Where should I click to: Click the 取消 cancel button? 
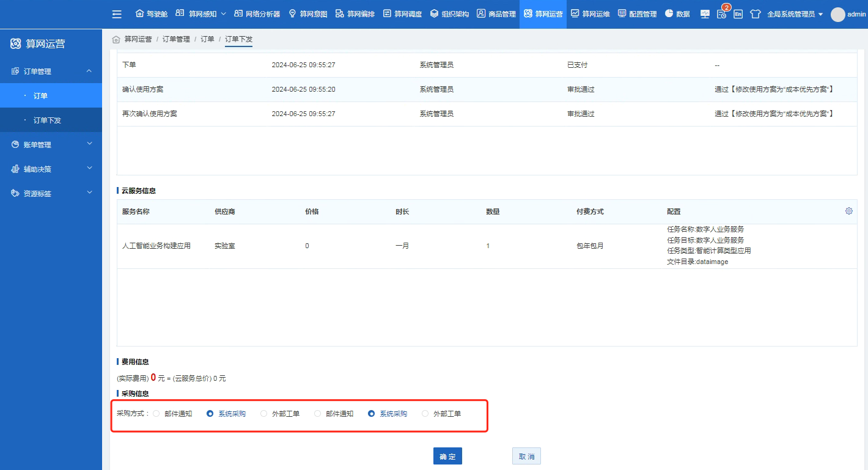click(x=526, y=457)
